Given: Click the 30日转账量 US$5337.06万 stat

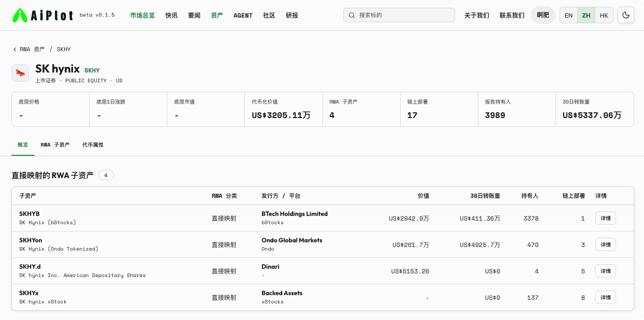Looking at the screenshot, I should pos(595,109).
